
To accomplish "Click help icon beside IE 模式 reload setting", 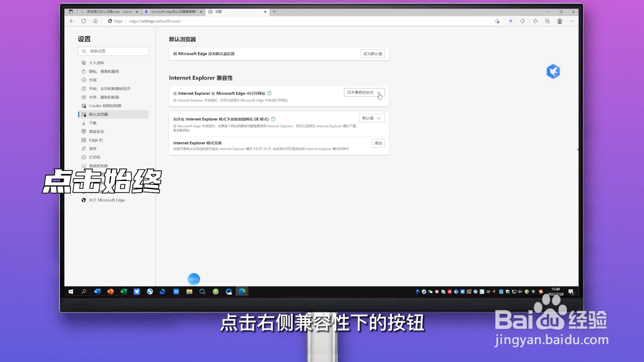I will (x=273, y=119).
